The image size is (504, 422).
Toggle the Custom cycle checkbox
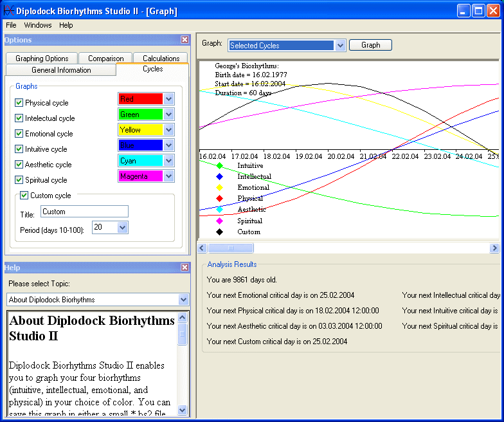(24, 196)
